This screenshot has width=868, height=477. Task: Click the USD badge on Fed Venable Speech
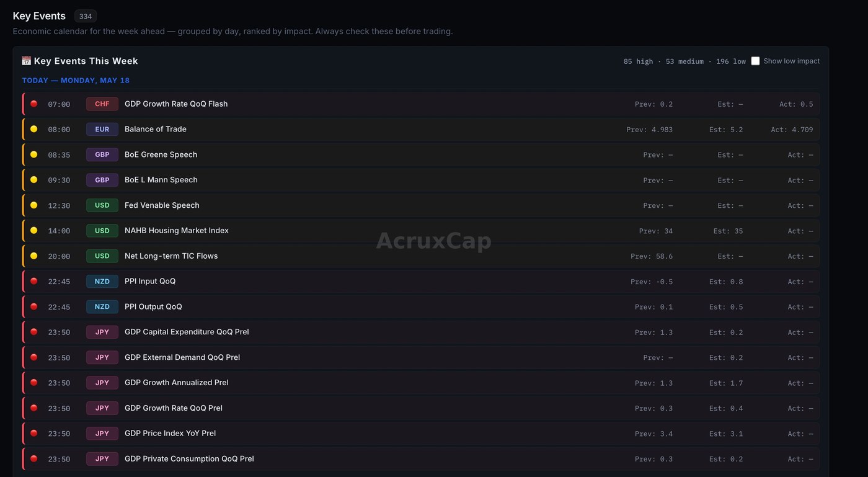click(x=102, y=205)
